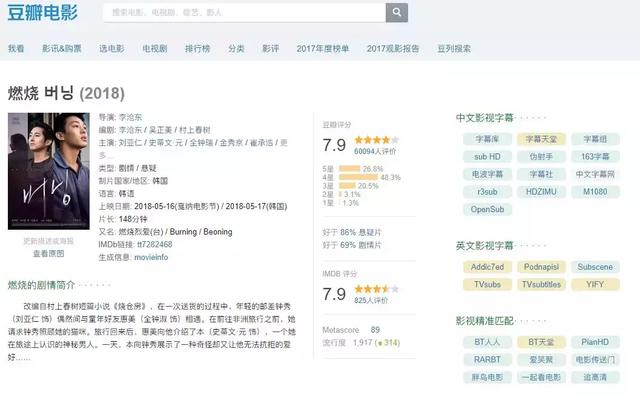The image size is (640, 400).
Task: Open the 追高清 download site
Action: pyautogui.click(x=595, y=377)
